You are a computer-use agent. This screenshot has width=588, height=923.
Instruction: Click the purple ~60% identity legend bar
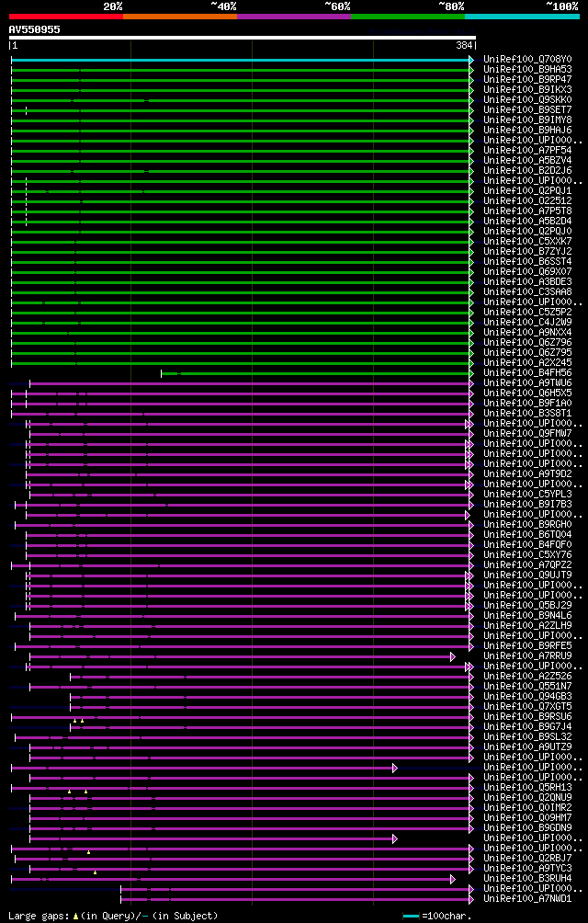pyautogui.click(x=294, y=17)
